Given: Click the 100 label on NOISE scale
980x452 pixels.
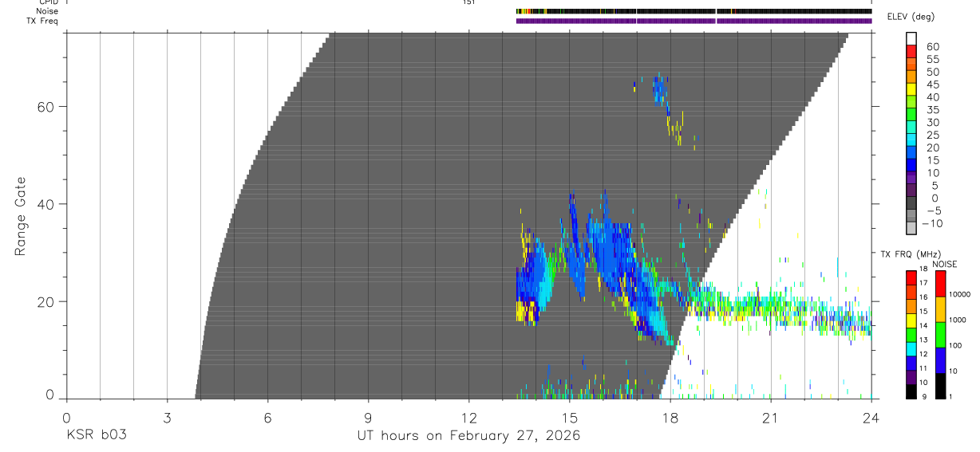Looking at the screenshot, I should tap(957, 346).
